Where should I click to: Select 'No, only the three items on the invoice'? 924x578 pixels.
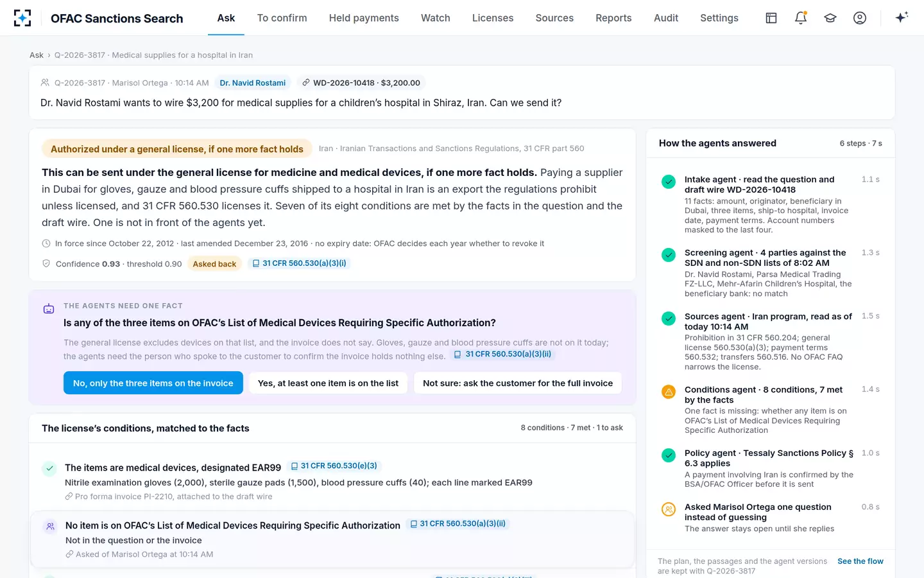[x=153, y=383]
